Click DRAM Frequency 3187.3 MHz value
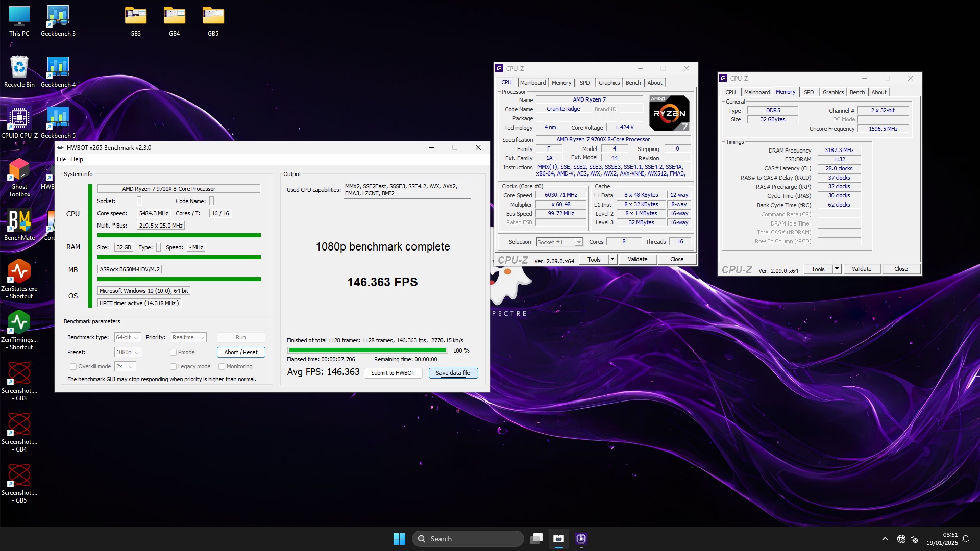This screenshot has height=551, width=980. 839,150
